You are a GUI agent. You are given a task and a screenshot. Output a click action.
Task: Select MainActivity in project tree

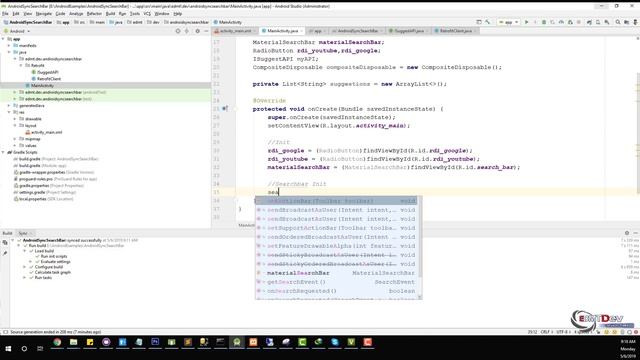point(42,86)
